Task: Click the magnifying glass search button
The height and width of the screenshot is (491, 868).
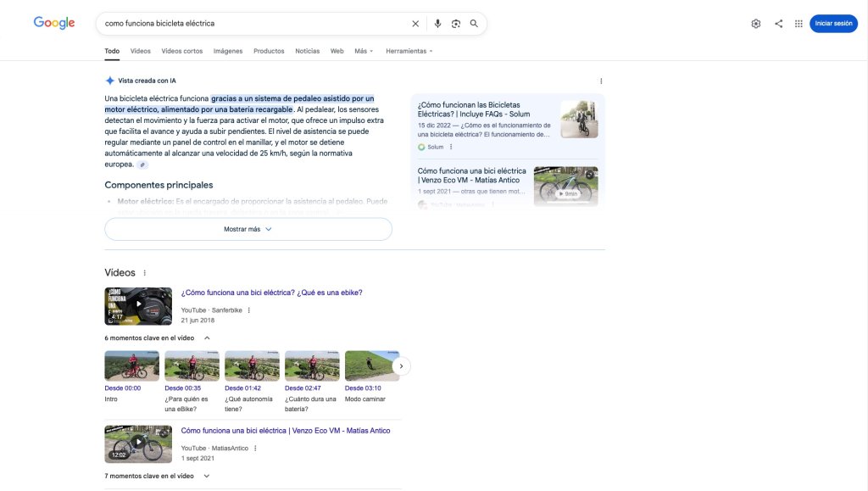Action: point(474,24)
